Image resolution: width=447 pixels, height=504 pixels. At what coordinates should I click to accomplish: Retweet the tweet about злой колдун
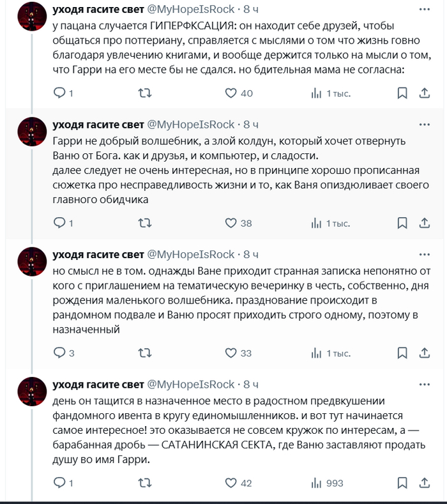click(145, 223)
